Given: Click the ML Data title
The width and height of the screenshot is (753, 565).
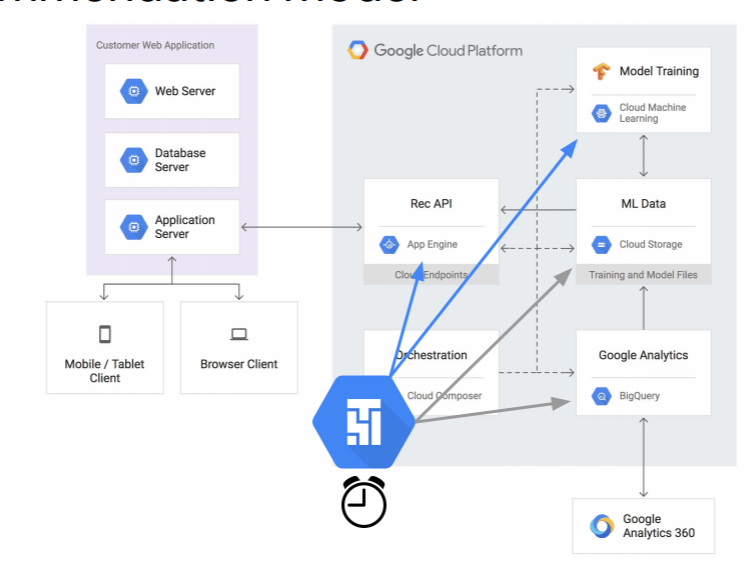Looking at the screenshot, I should click(x=644, y=204).
